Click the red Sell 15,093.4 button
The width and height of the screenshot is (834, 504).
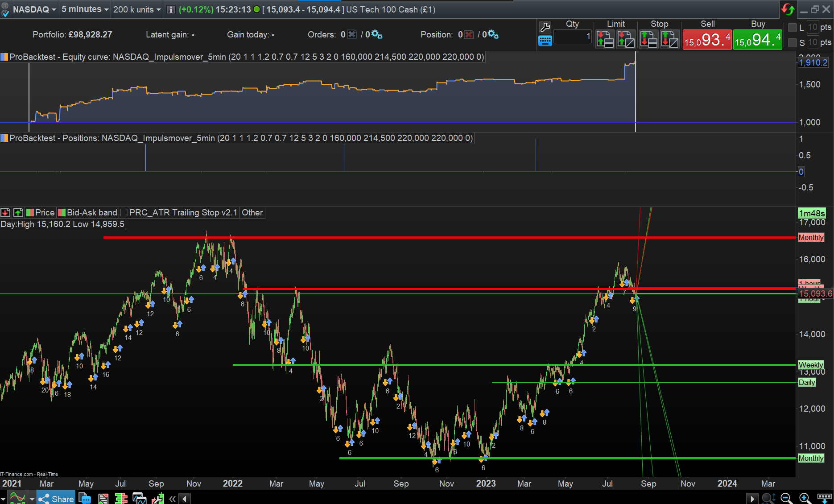pos(707,39)
